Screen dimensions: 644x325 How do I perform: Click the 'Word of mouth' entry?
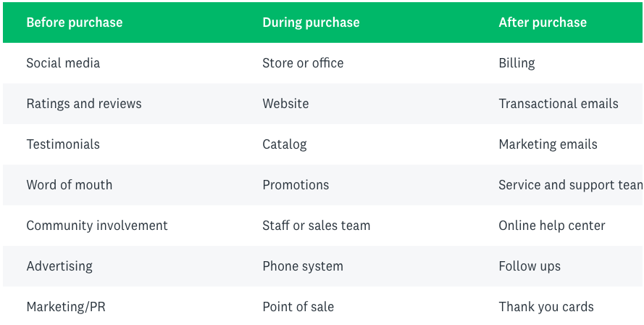coord(70,185)
